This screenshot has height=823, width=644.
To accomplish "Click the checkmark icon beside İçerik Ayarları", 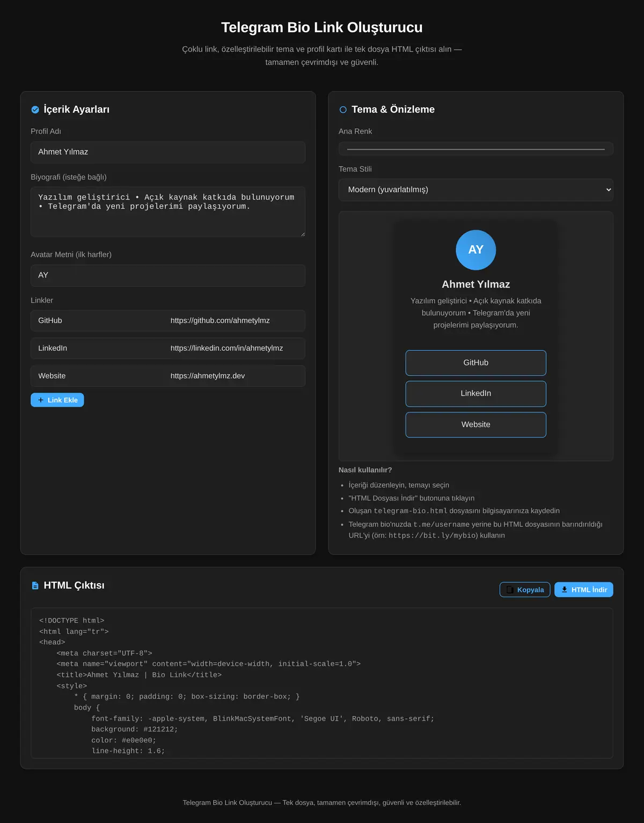I will click(x=35, y=109).
